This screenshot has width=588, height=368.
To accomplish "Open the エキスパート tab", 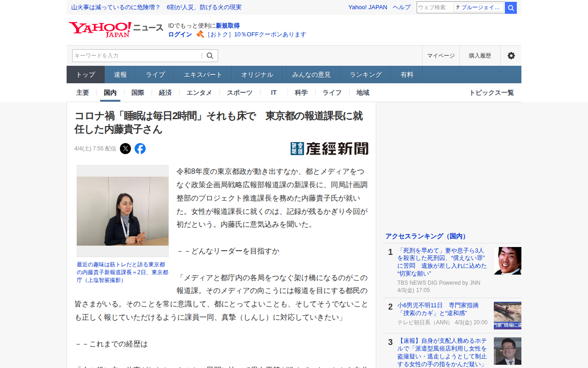I will click(203, 75).
